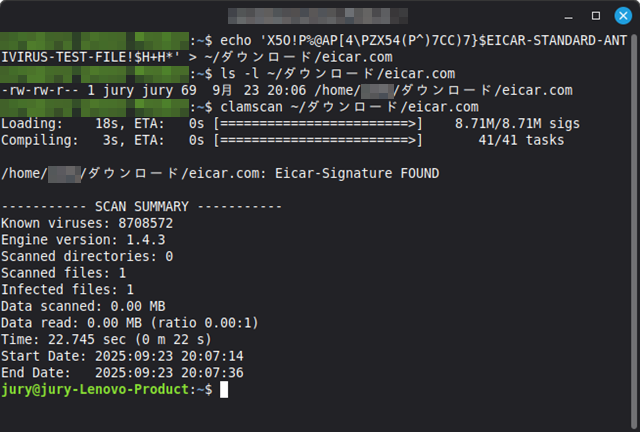Click the "Data scanned: 0.00 MB" line
Viewport: 640px width, 432px height.
click(84, 306)
